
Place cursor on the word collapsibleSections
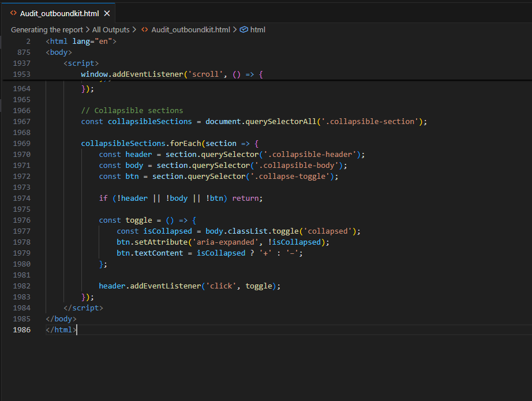pos(149,121)
